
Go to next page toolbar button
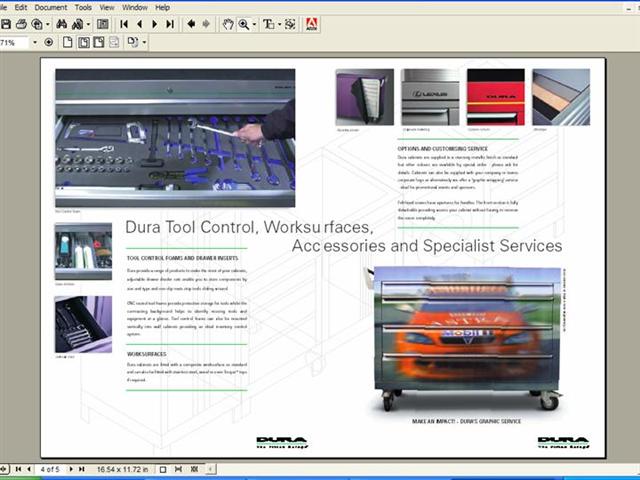(x=155, y=24)
